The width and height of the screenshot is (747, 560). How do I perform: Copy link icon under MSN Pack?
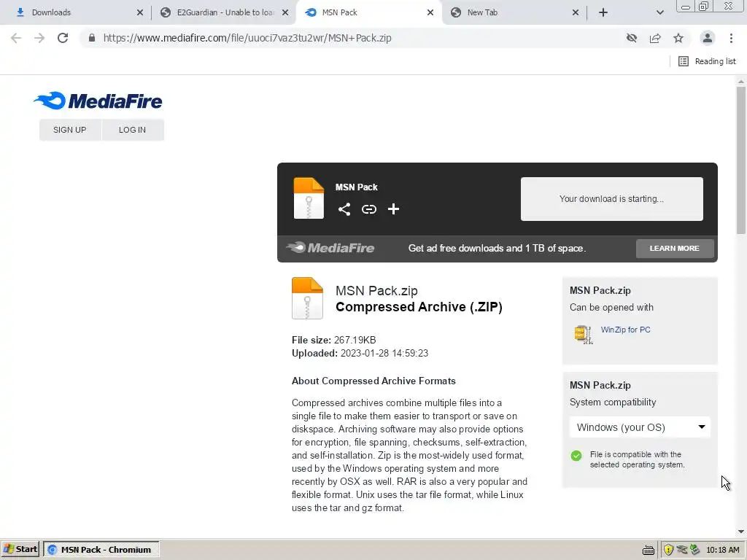pos(368,209)
